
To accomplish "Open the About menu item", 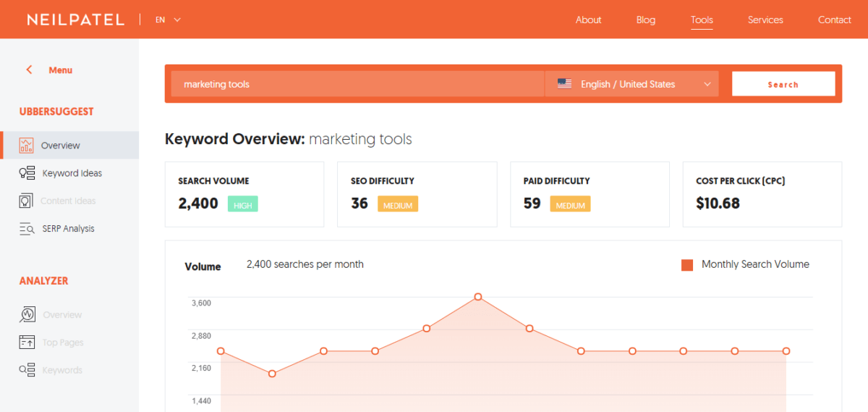I will [x=588, y=20].
